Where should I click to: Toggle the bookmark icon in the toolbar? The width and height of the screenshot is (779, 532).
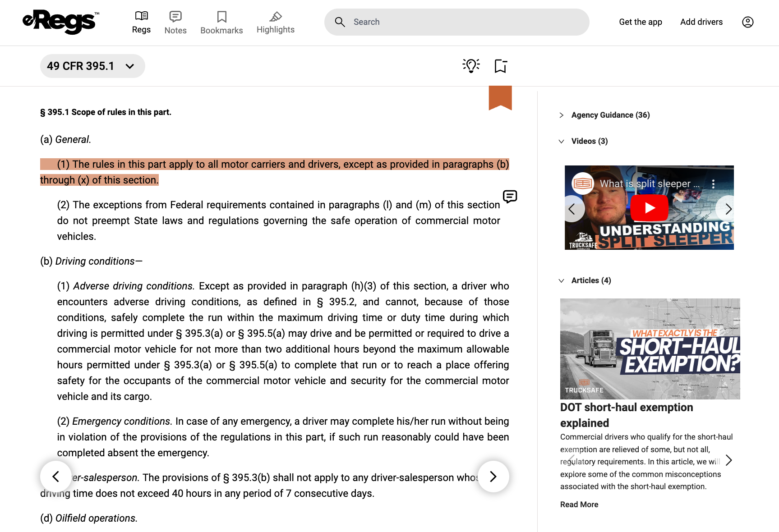click(501, 66)
